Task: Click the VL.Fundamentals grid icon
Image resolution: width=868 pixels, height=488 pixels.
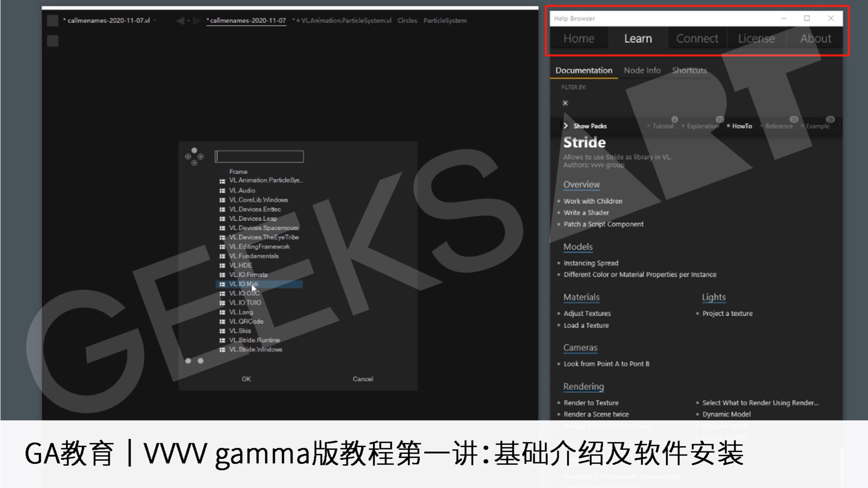Action: click(222, 256)
